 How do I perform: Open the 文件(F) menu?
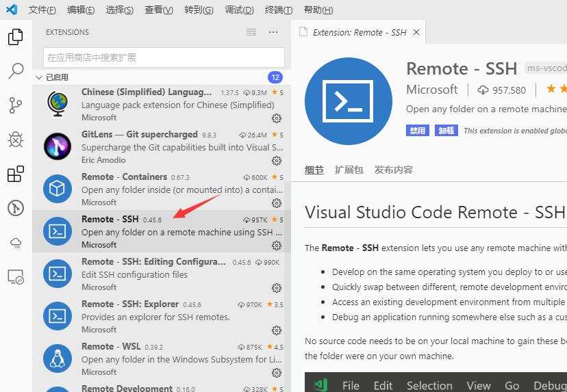(42, 10)
